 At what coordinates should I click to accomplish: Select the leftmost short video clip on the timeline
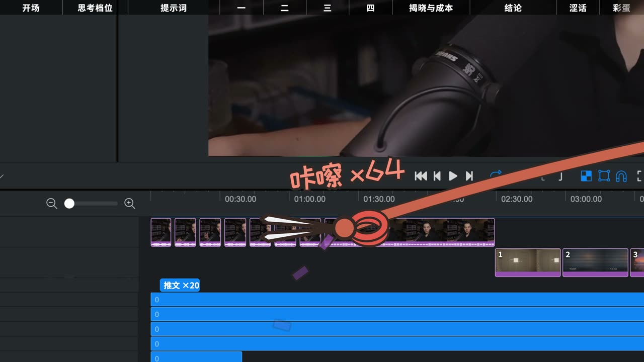pyautogui.click(x=161, y=232)
